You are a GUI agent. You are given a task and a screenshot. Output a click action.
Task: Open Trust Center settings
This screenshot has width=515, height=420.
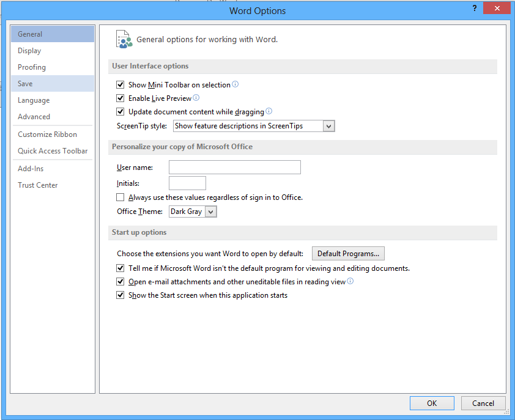point(38,185)
